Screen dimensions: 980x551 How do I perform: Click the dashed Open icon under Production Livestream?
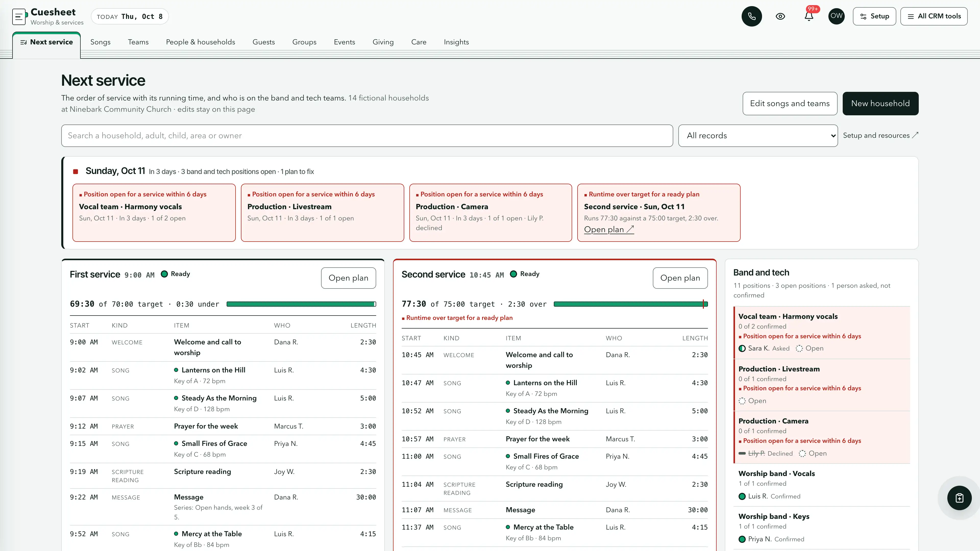742,401
